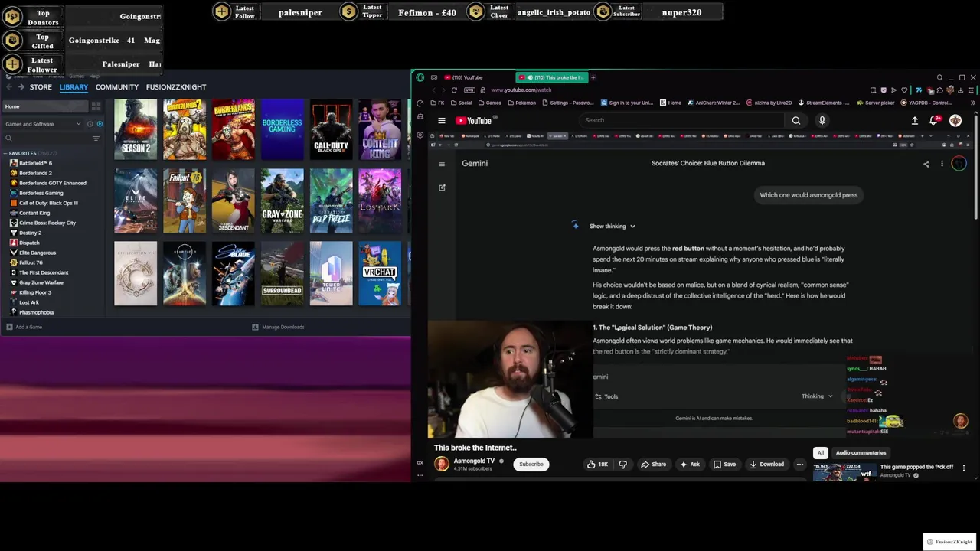Viewport: 980px width, 551px height.
Task: Open 'This game popped the f*ck off' thumbnail
Action: (844, 471)
